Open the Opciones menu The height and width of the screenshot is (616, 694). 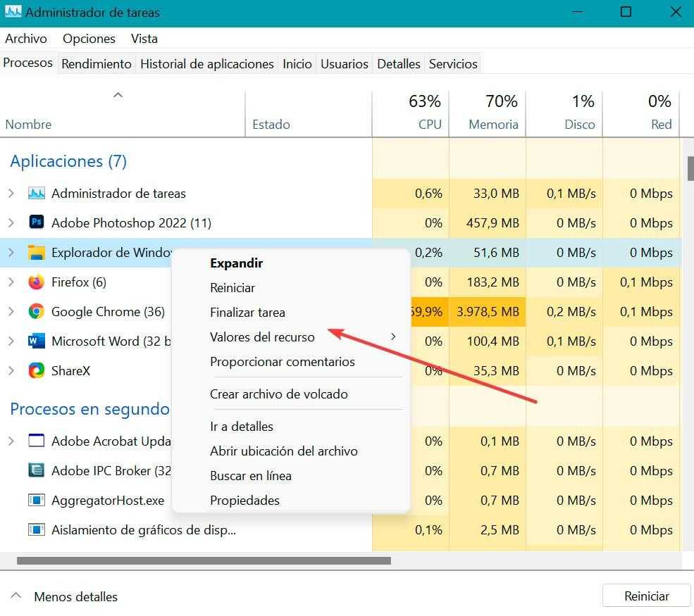coord(89,39)
